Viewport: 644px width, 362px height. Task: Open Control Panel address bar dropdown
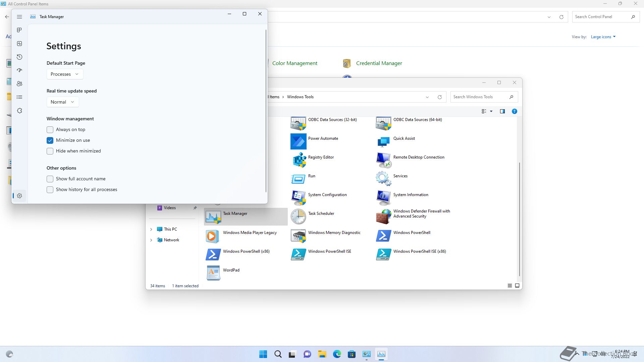tap(549, 17)
